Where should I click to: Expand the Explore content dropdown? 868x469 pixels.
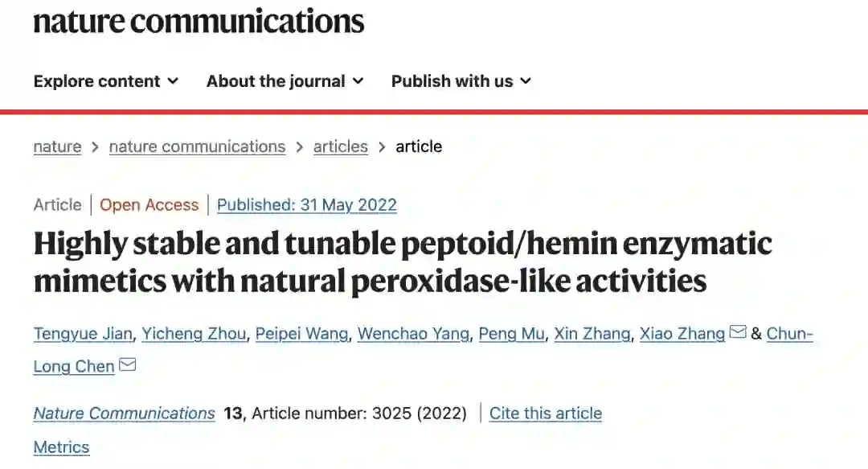coord(105,81)
